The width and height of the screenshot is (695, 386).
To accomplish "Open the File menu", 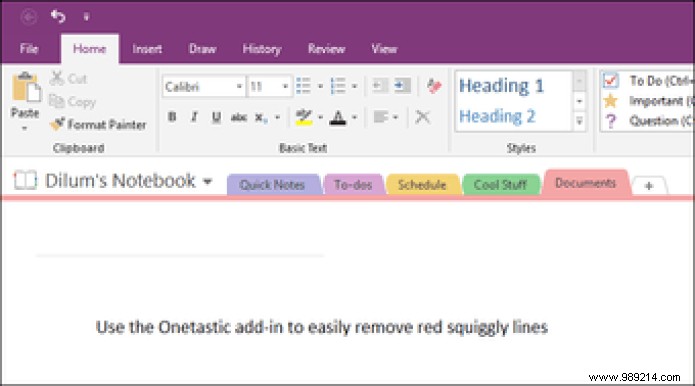I will click(29, 49).
